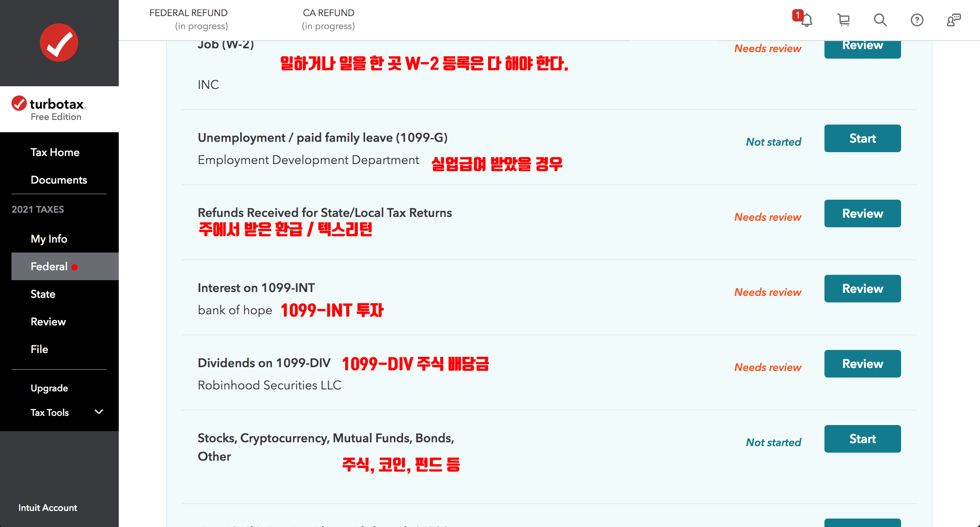
Task: Review State/Local tax refunds received
Action: pyautogui.click(x=862, y=213)
